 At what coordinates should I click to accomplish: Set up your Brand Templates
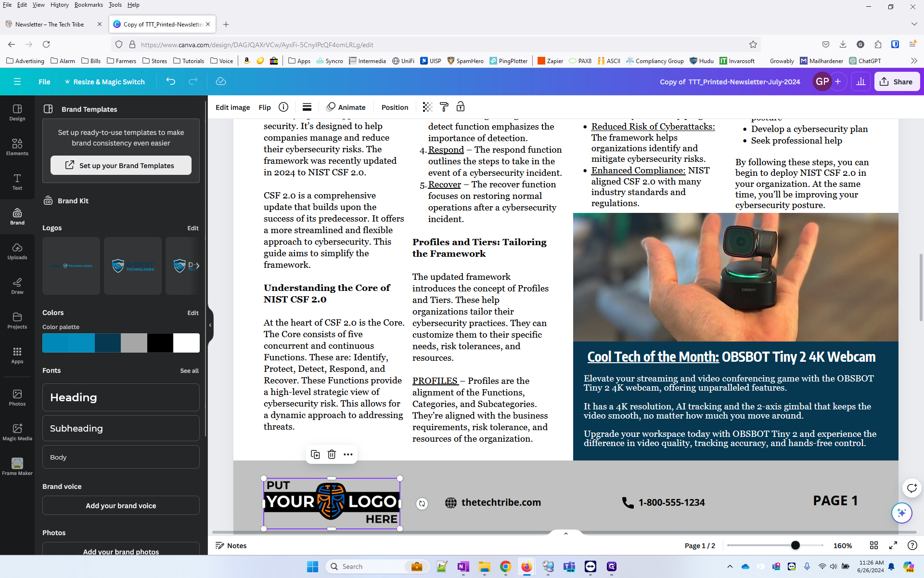coord(121,165)
